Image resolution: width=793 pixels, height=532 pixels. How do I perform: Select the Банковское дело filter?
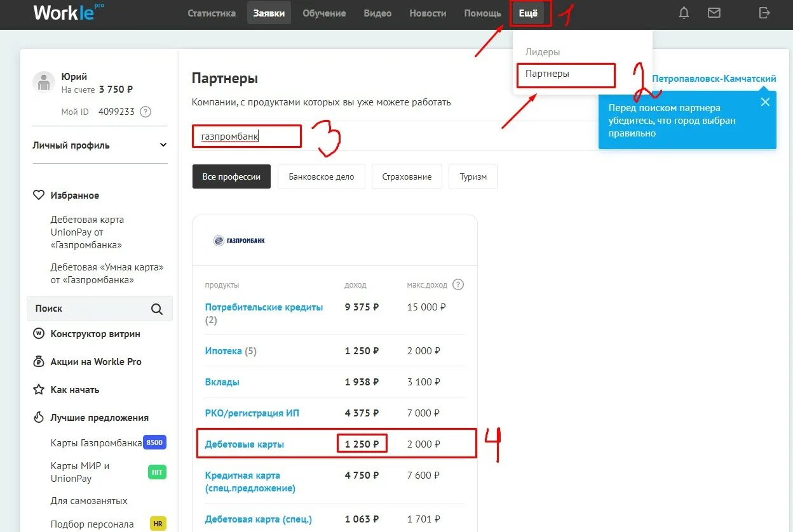point(321,176)
